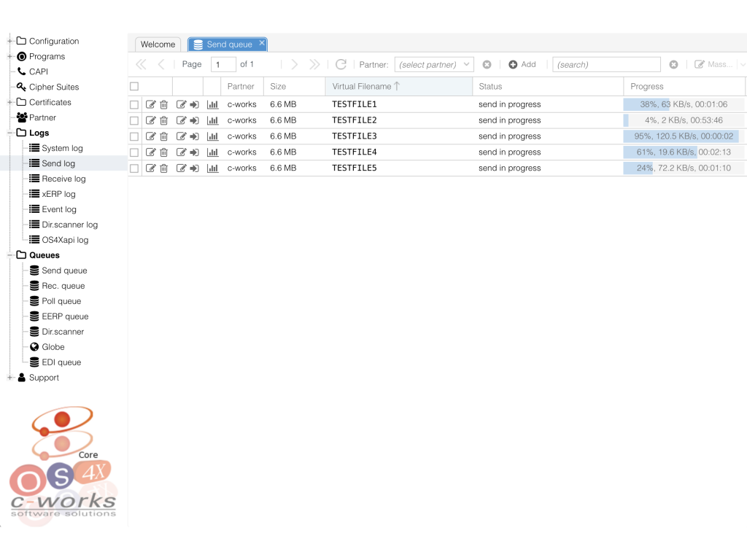Open Event log in the Logs tree
Screen dimensions: 747x560
(x=58, y=209)
